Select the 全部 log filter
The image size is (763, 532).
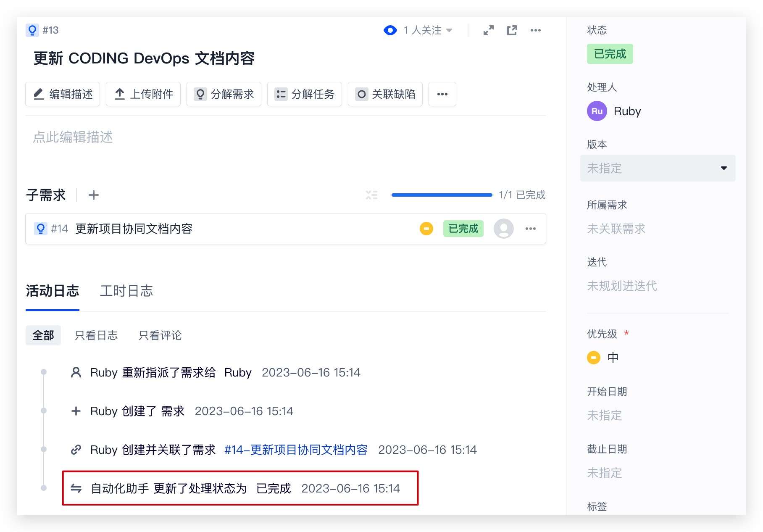pyautogui.click(x=43, y=335)
